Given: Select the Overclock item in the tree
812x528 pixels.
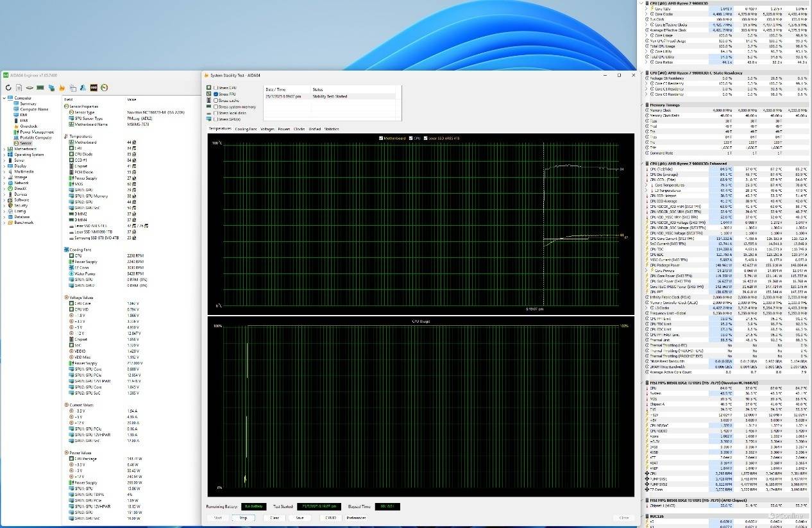Looking at the screenshot, I should click(x=28, y=126).
